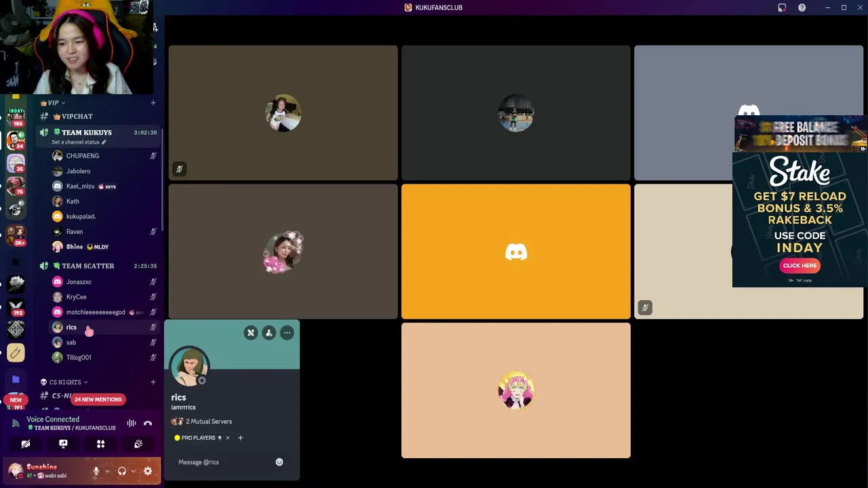
Task: Open the diamond-pattern server icon
Action: point(16,329)
